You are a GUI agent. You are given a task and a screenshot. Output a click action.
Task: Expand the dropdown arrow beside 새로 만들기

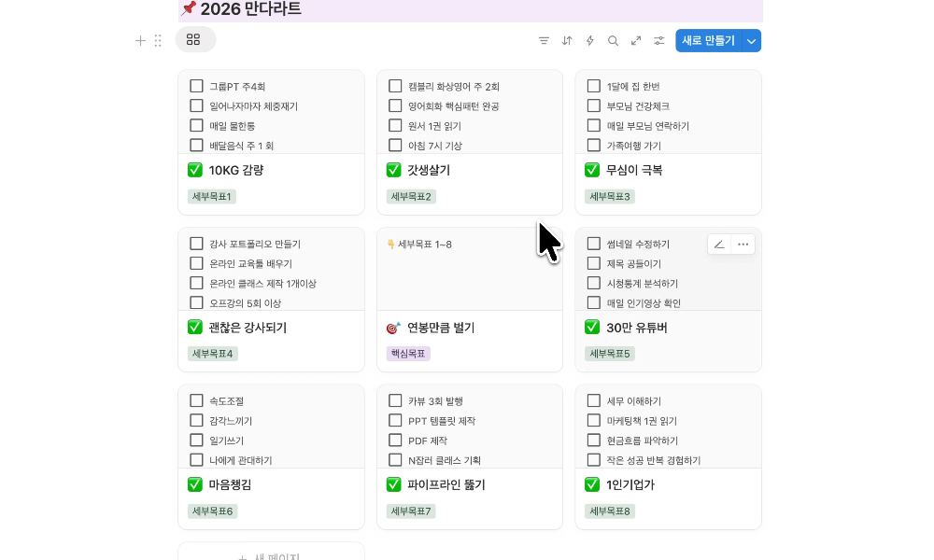click(752, 41)
